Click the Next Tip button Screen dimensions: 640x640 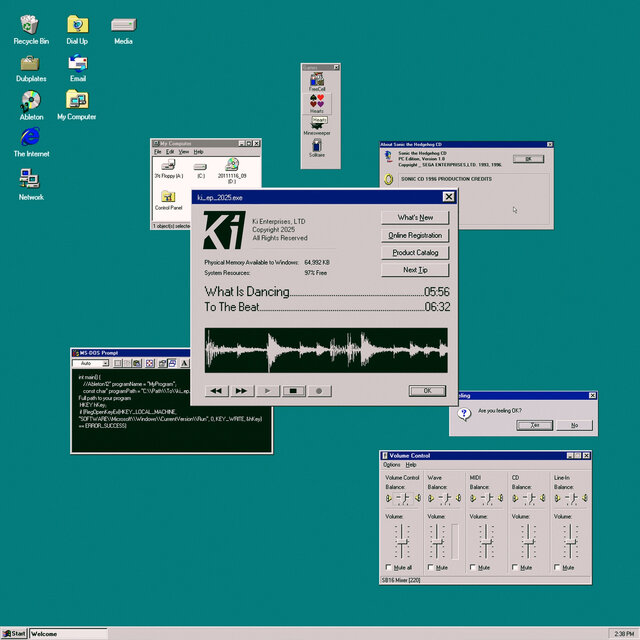[x=415, y=270]
